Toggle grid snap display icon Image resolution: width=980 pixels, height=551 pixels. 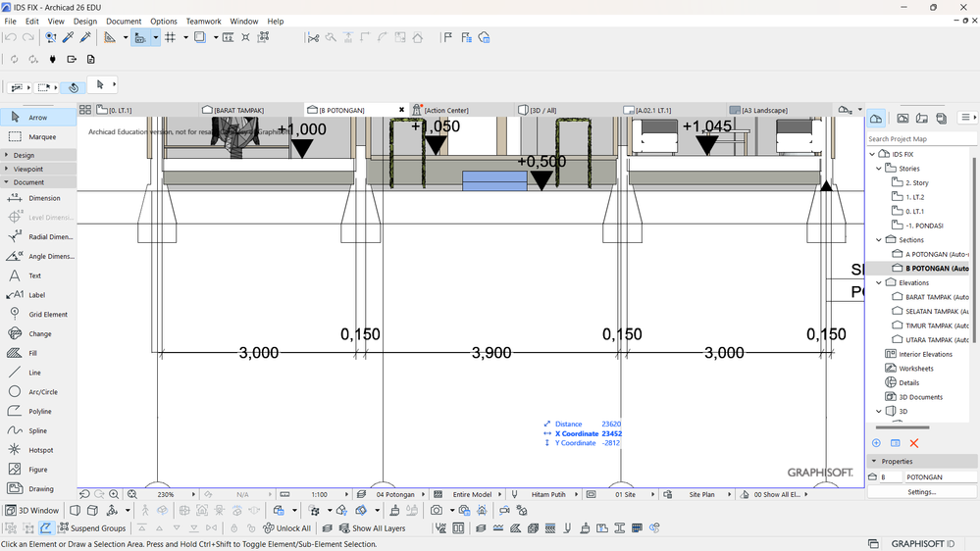point(170,37)
